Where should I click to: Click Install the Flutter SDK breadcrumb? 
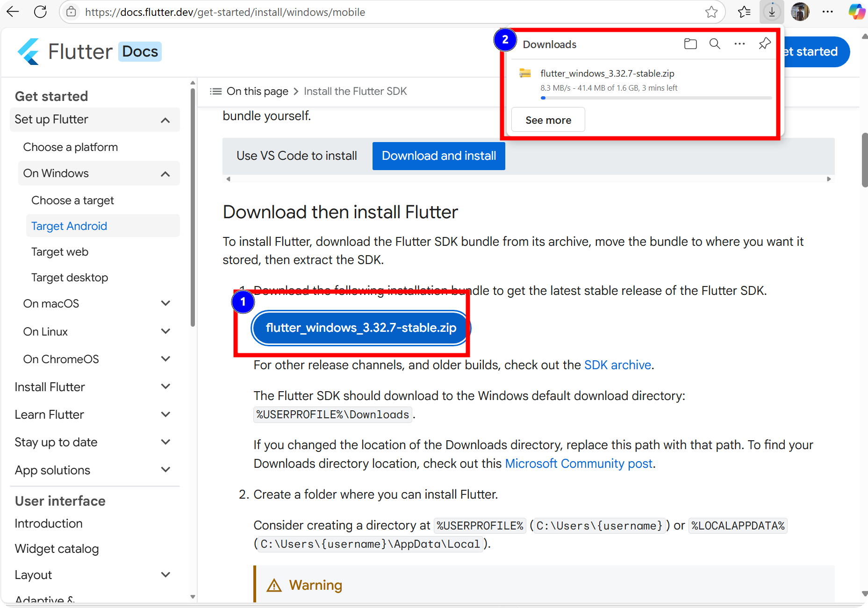click(355, 91)
